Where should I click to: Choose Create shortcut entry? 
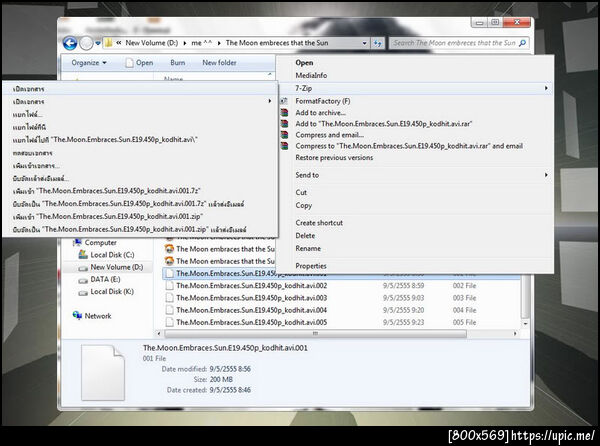(414, 223)
